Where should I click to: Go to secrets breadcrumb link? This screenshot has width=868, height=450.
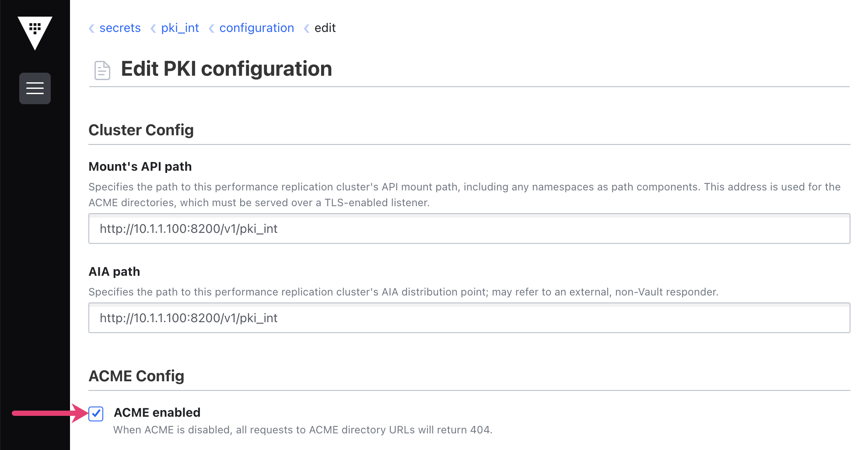point(120,28)
